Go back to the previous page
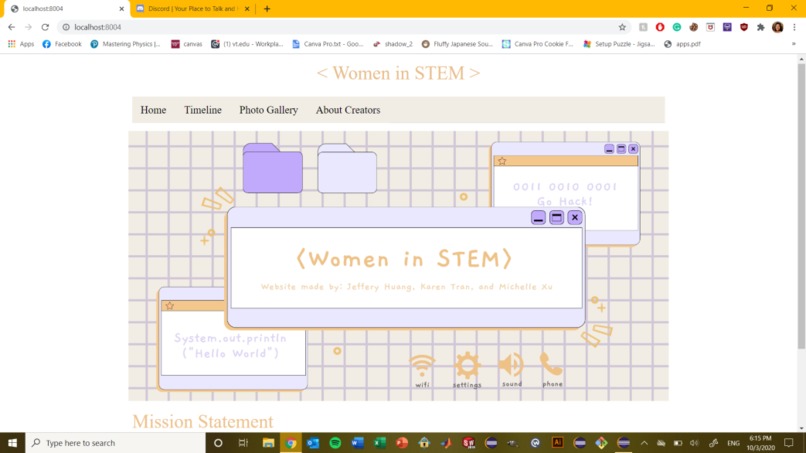Viewport: 806px width, 453px height. pyautogui.click(x=11, y=27)
